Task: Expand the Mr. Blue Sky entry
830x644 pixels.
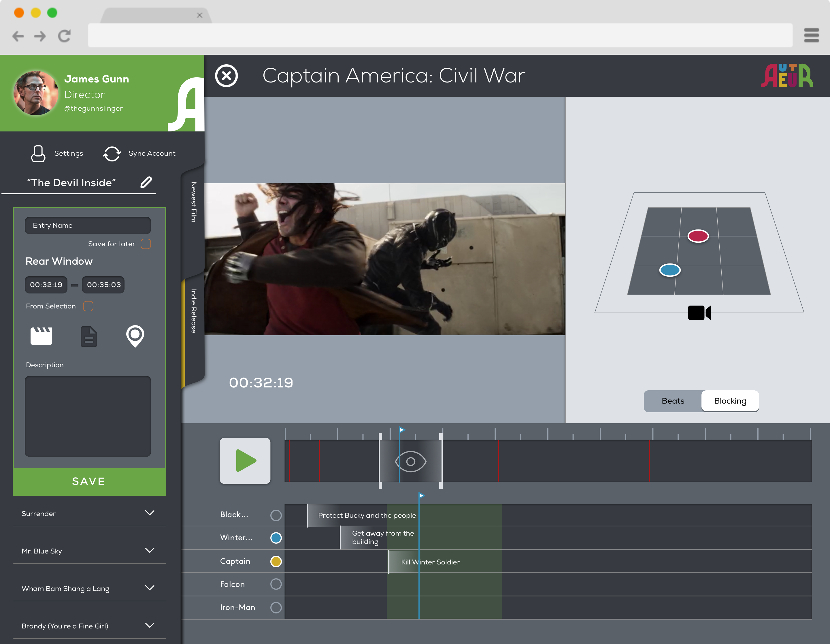Action: click(x=150, y=551)
